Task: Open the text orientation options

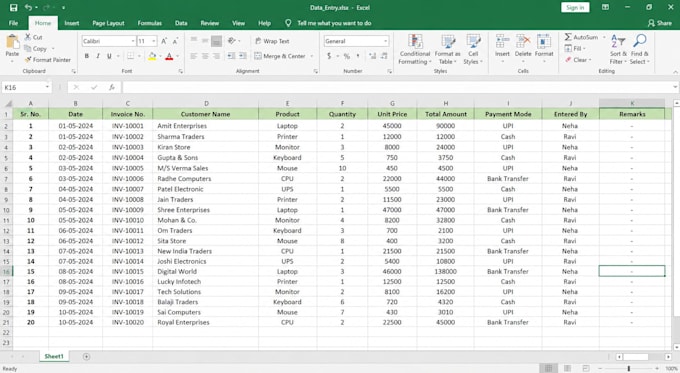Action: tap(233, 41)
